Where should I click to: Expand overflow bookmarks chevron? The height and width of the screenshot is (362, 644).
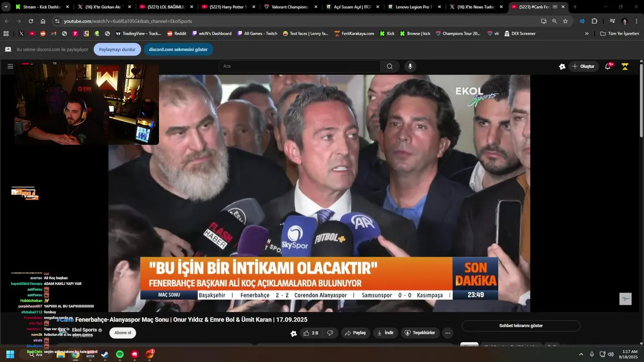click(587, 34)
